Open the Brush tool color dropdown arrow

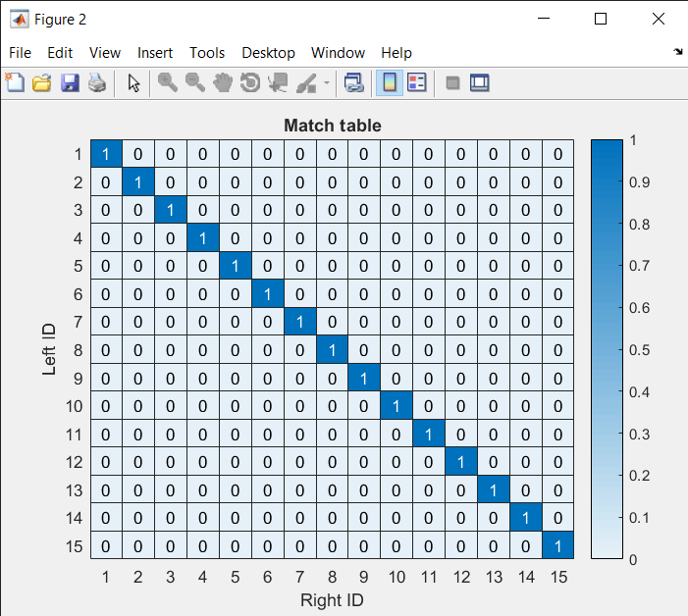(327, 82)
